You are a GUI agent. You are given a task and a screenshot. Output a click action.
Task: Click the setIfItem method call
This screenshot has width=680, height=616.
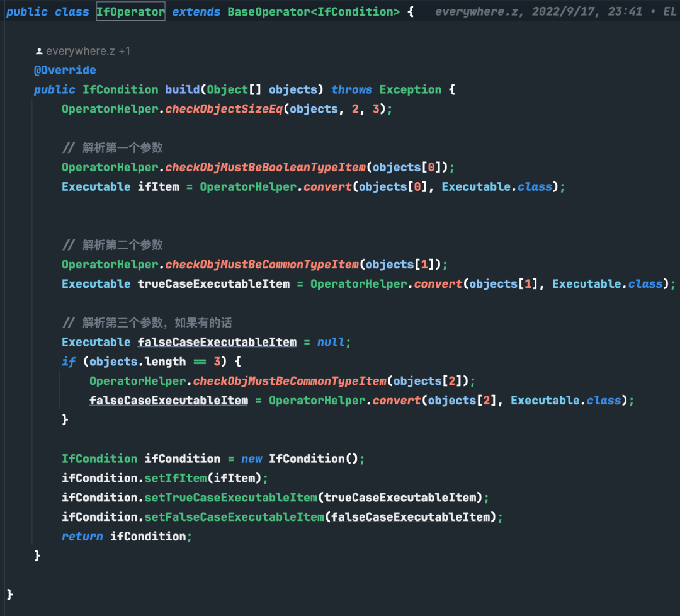pyautogui.click(x=176, y=479)
